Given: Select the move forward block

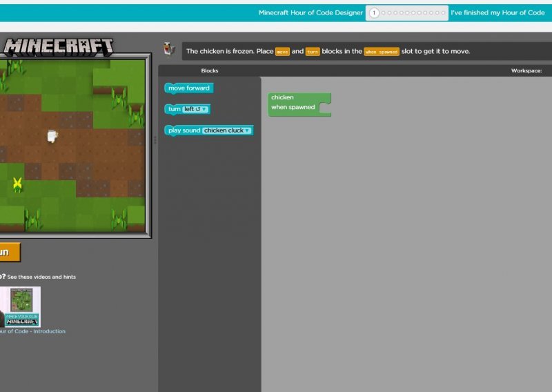Looking at the screenshot, I should (188, 88).
